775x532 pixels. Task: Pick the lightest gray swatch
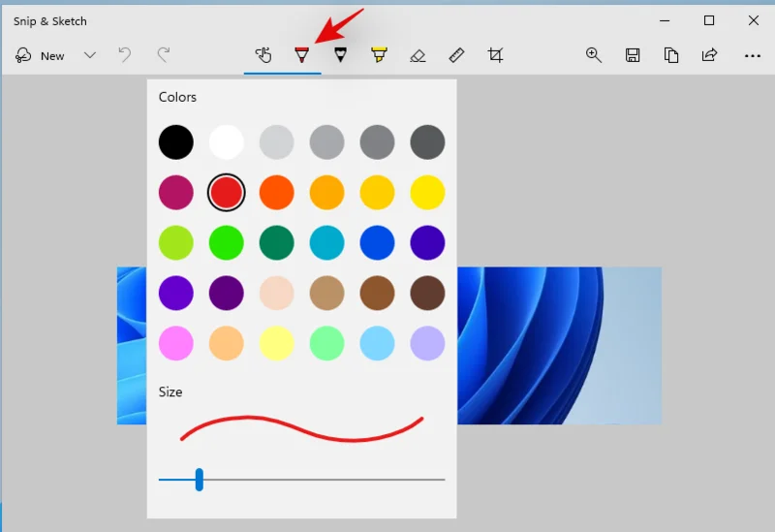coord(277,142)
